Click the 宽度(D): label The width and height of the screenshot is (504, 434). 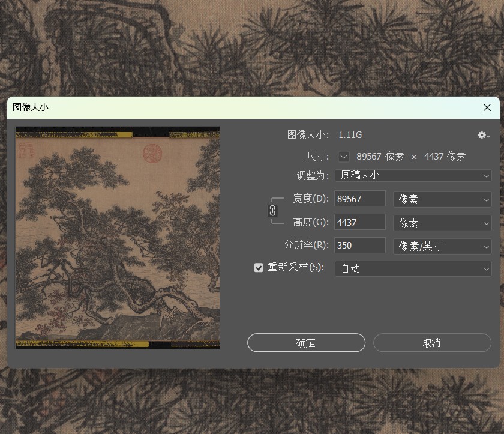click(311, 199)
